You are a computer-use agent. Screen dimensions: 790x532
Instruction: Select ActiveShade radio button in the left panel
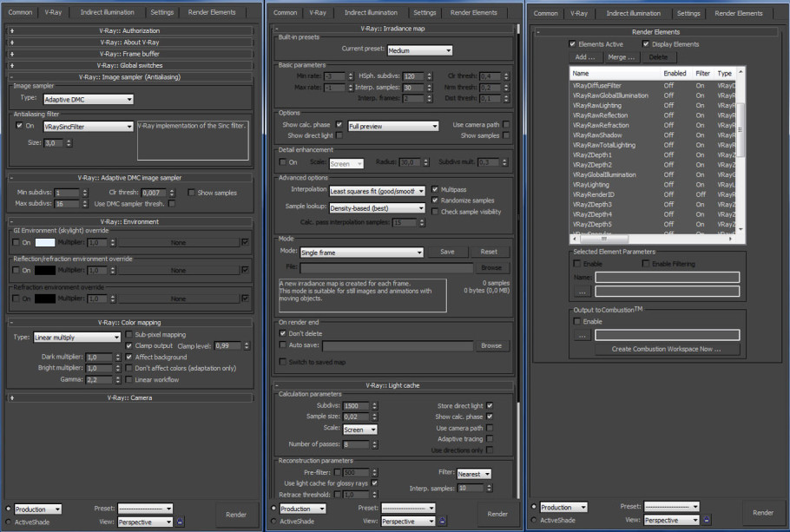9,522
